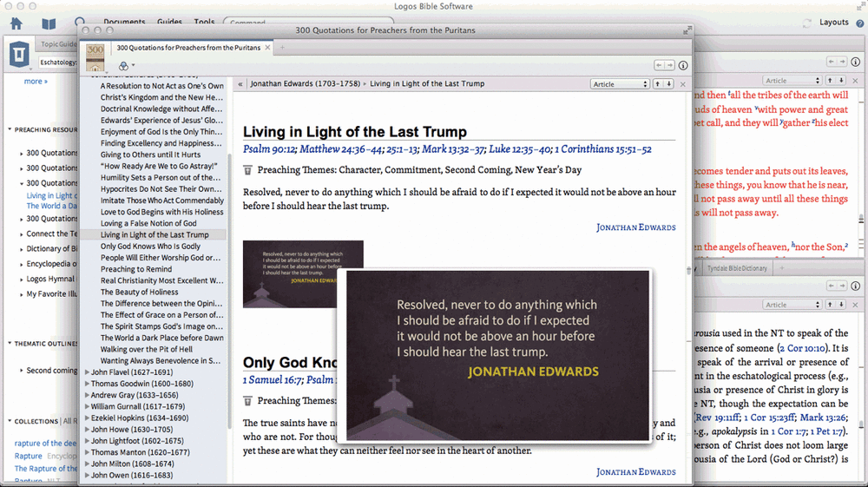868x487 pixels.
Task: Show resource info in Quotations window
Action: (683, 65)
